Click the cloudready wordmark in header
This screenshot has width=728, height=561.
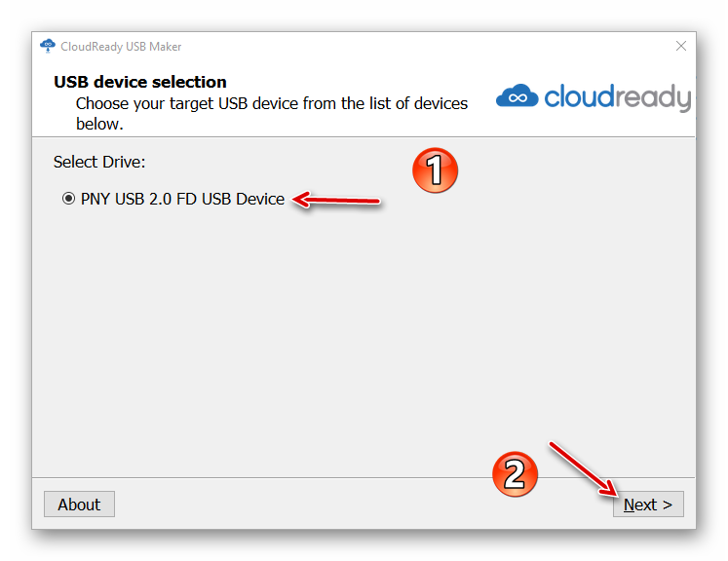pos(616,97)
